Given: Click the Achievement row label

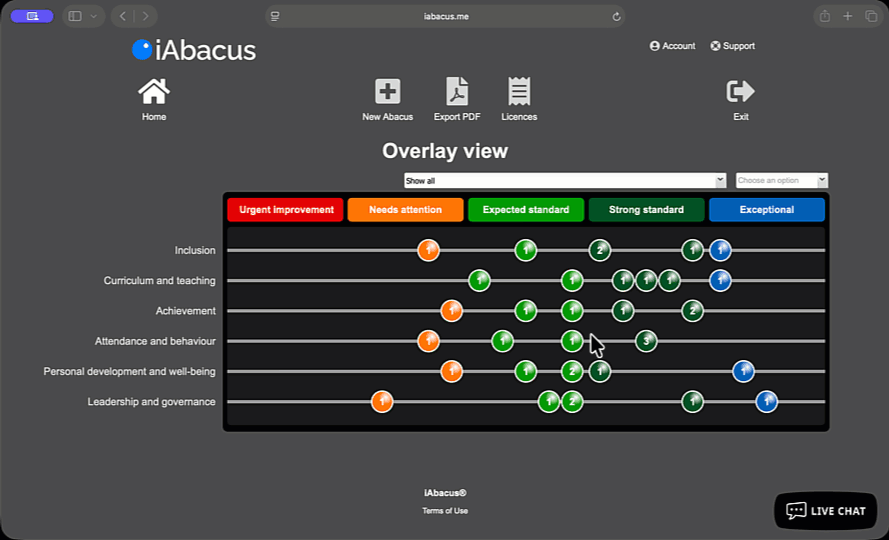Looking at the screenshot, I should (185, 311).
